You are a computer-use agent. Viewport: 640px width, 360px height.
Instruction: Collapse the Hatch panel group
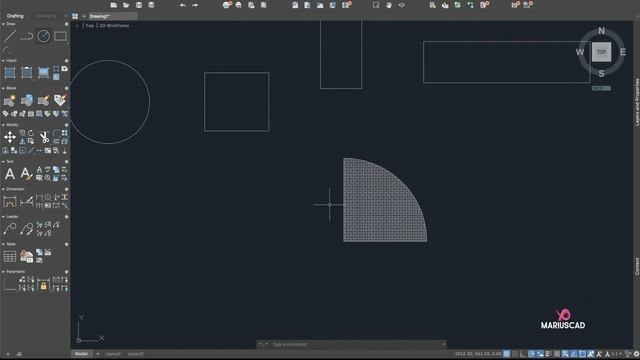[x=3, y=61]
